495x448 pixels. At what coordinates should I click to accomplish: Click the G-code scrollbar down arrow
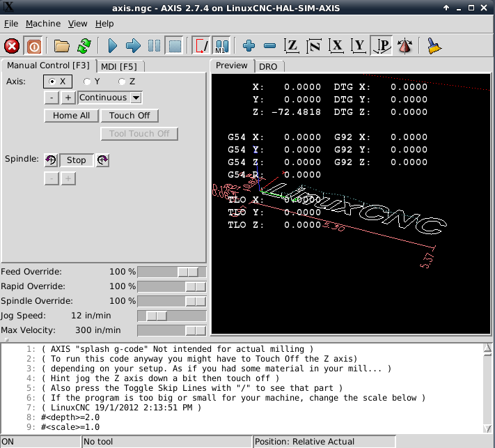[x=487, y=428]
